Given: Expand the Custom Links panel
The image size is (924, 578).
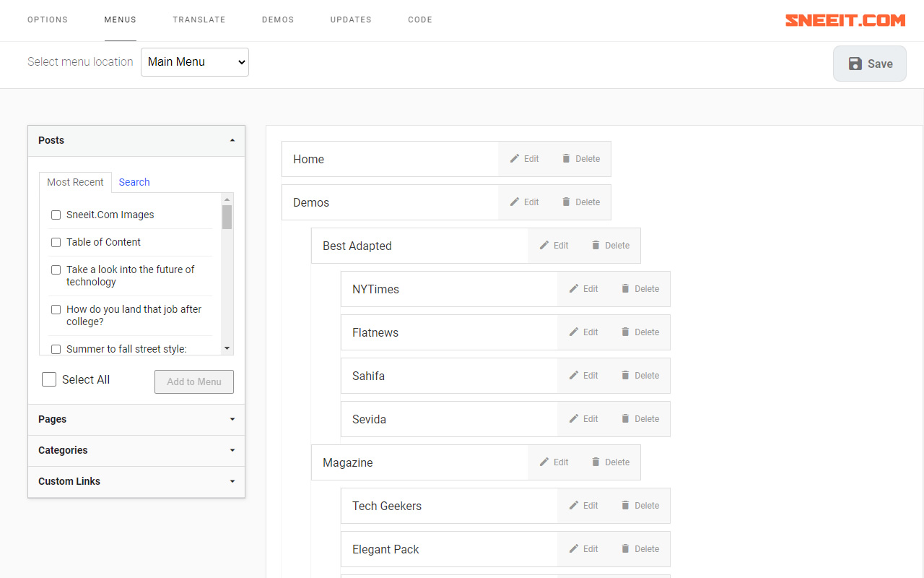Looking at the screenshot, I should (136, 481).
